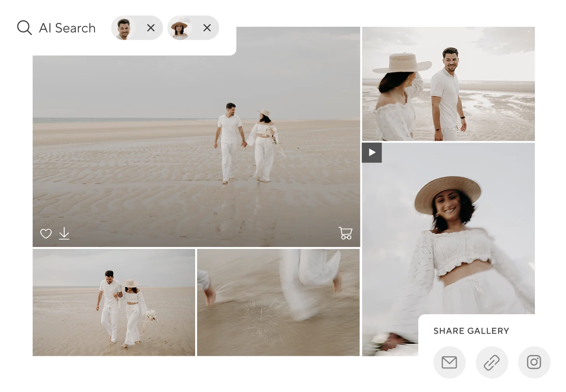566x392 pixels.
Task: Copy gallery link with the link icon
Action: [492, 362]
